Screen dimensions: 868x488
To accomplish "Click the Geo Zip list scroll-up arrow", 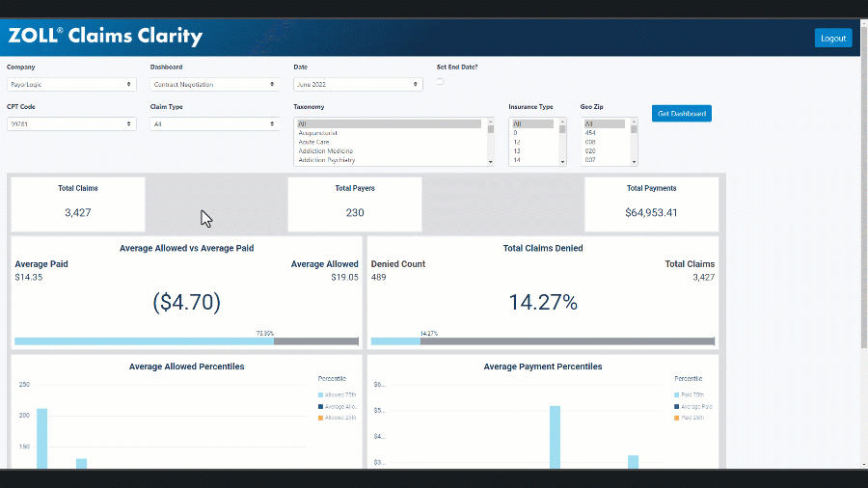I will [x=635, y=122].
